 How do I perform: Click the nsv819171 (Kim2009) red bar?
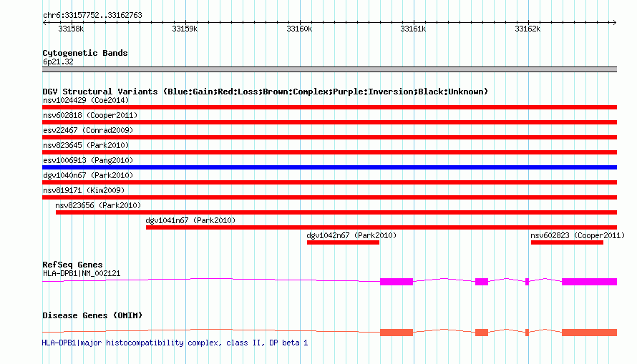coord(329,197)
